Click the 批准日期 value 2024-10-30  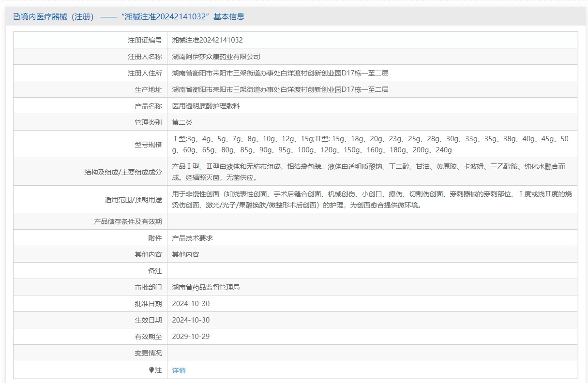(x=191, y=304)
